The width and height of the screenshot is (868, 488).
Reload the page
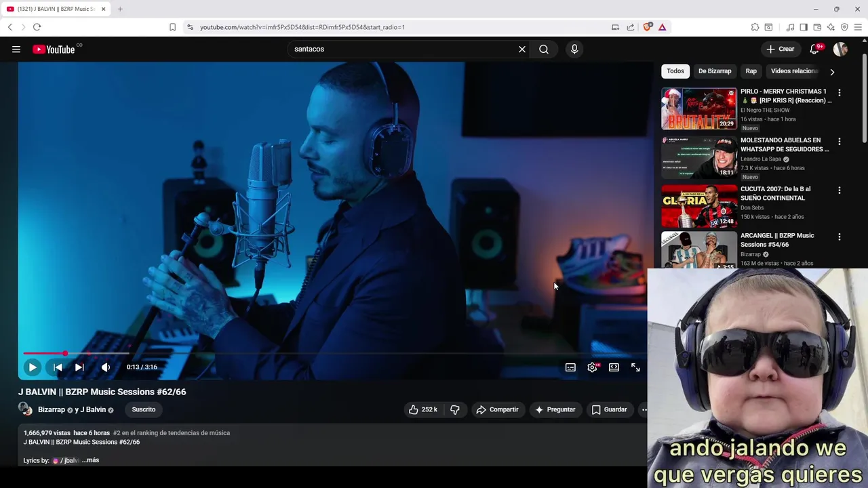tap(37, 27)
